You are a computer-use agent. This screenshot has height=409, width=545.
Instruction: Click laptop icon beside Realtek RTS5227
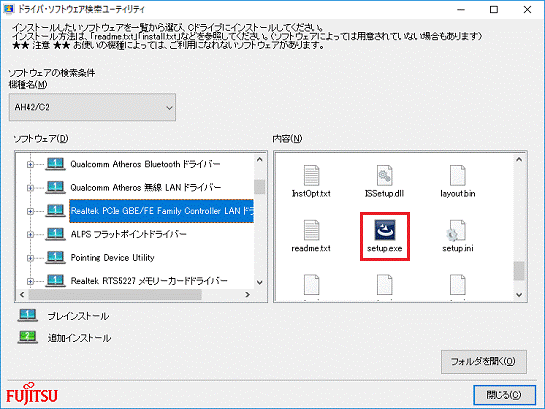pos(55,280)
